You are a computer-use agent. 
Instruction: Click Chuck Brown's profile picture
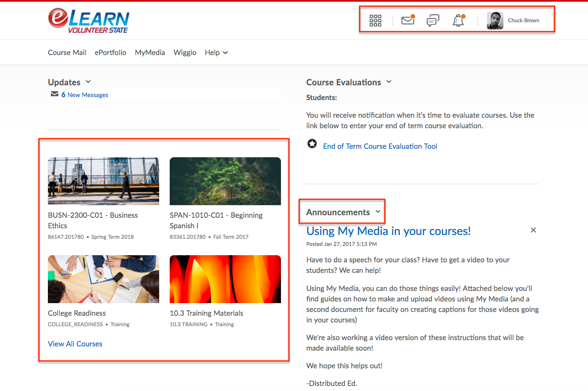495,21
